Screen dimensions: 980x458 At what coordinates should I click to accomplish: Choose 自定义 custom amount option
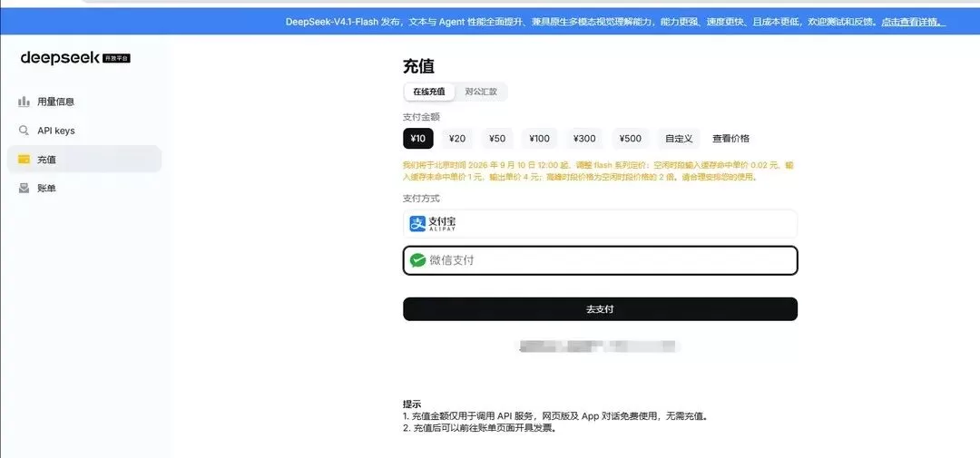pyautogui.click(x=679, y=139)
